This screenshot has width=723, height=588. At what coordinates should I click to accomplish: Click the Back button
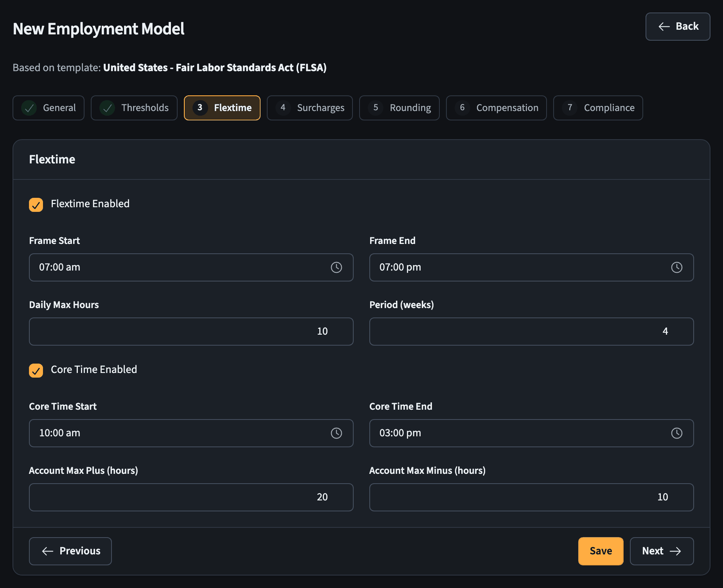pos(678,27)
